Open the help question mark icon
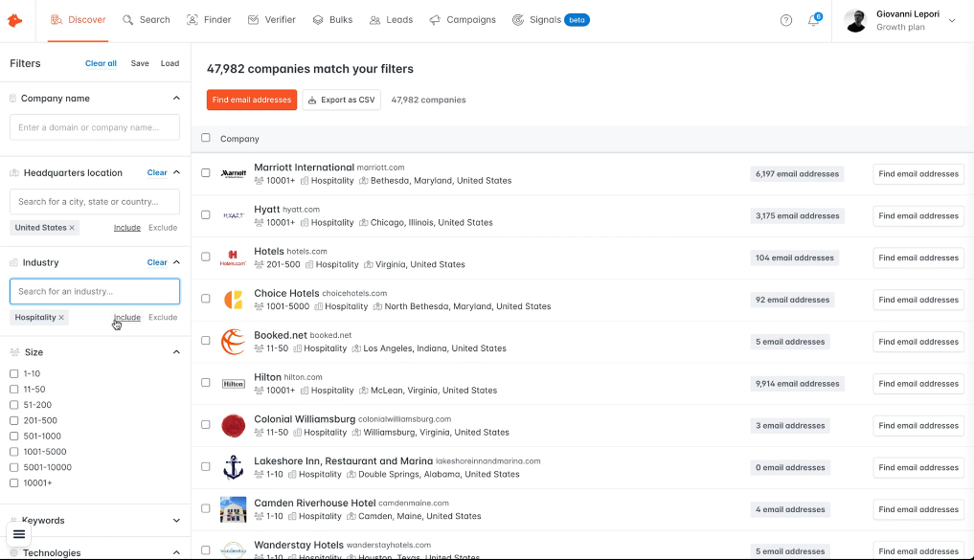Viewport: 974px width, 560px height. 785,20
